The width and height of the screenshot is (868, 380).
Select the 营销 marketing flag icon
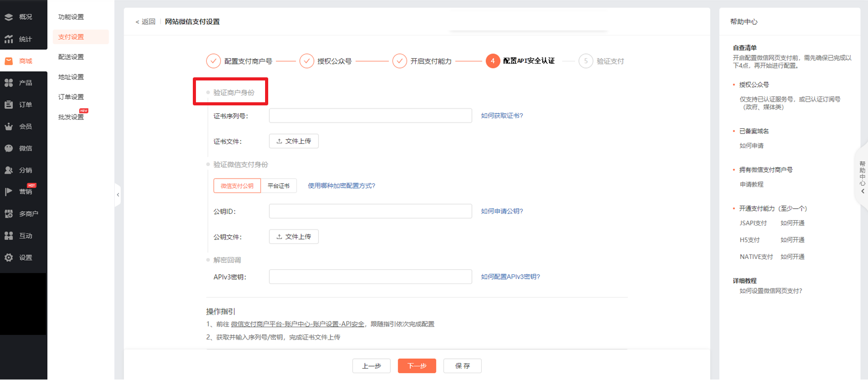(9, 192)
